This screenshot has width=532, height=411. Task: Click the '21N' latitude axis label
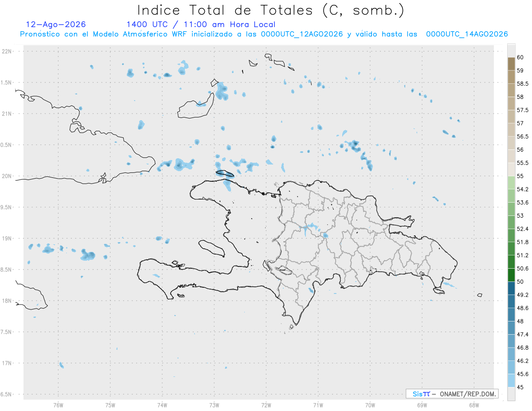click(8, 114)
